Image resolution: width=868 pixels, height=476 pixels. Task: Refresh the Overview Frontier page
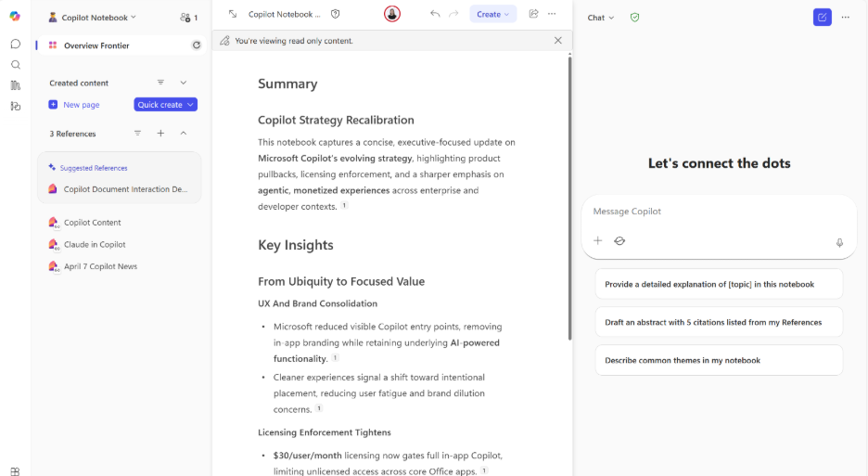tap(197, 45)
